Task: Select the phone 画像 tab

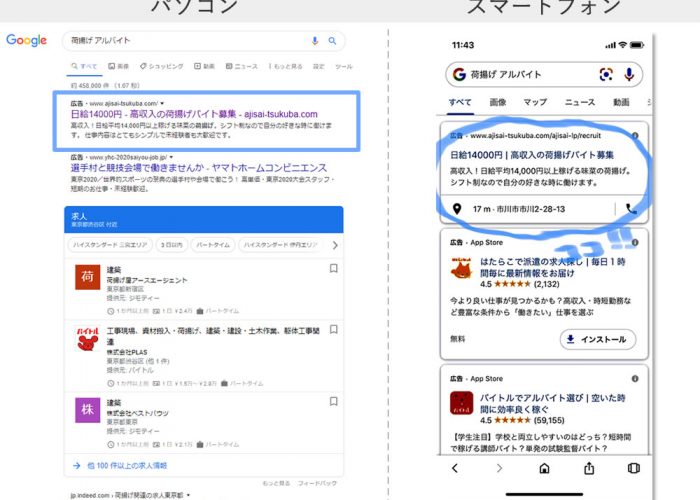Action: pos(498,102)
